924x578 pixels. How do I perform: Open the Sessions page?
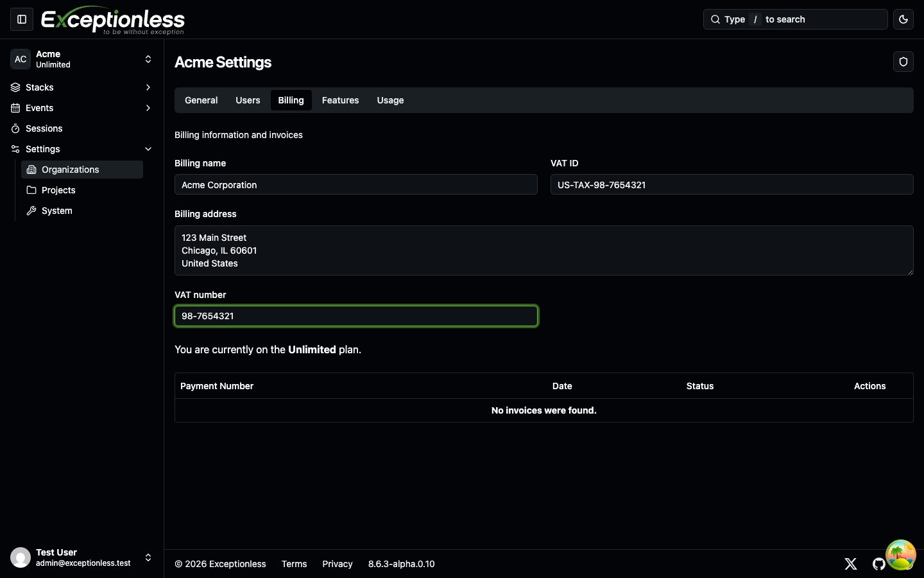coord(81,128)
